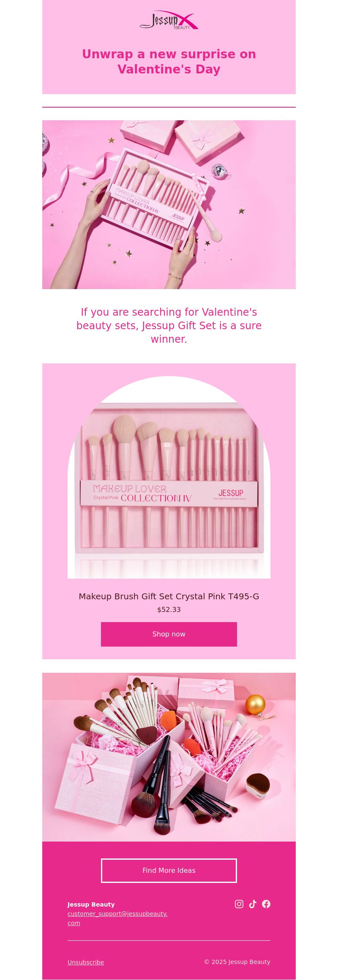Click the Unsubscribe link in footer
This screenshot has height=980, width=338.
[86, 962]
